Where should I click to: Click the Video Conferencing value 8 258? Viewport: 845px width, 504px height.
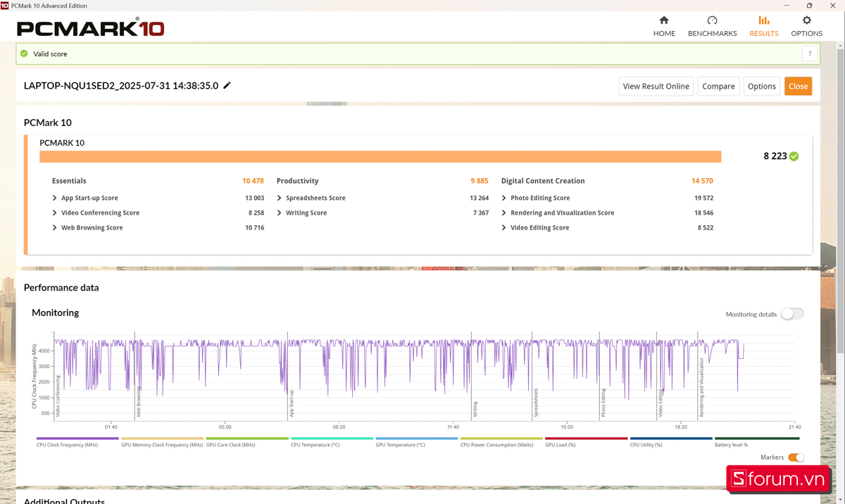pyautogui.click(x=256, y=213)
